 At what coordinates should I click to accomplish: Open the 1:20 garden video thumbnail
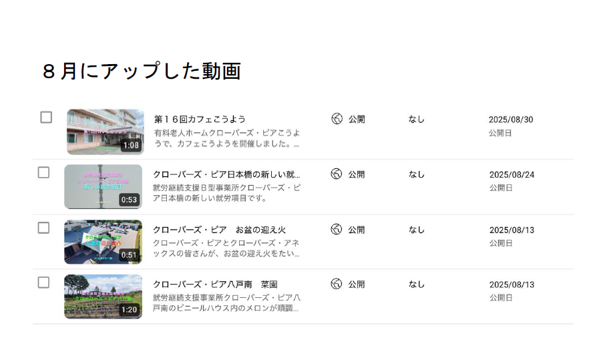coord(103,297)
